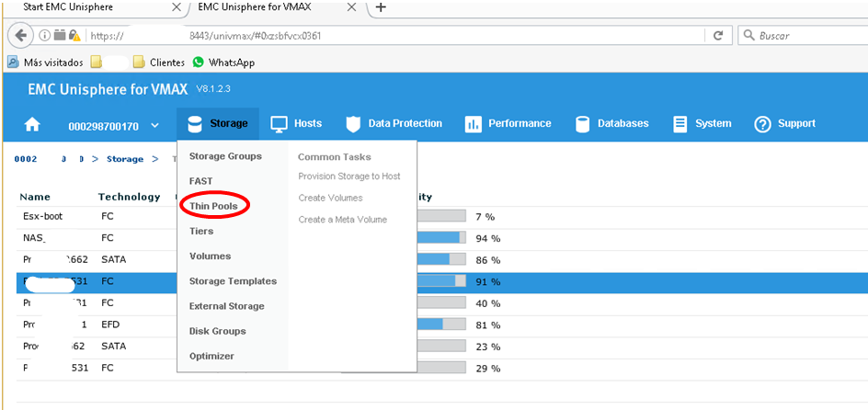The width and height of the screenshot is (868, 410).
Task: Click the Hosts menu label
Action: click(x=308, y=123)
